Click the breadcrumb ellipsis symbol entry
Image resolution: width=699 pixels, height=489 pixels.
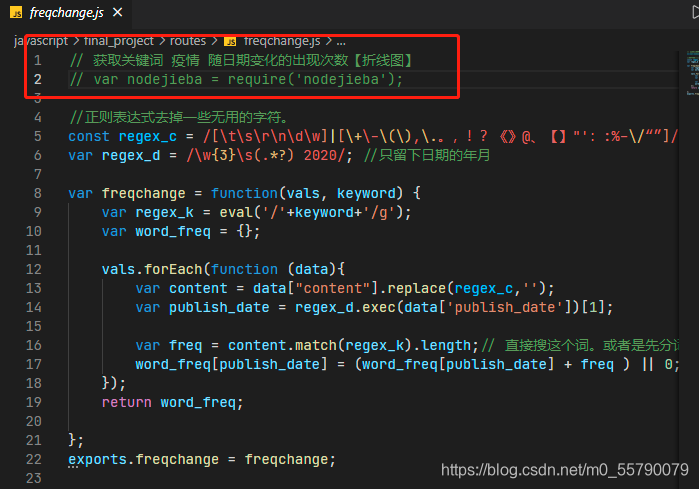click(x=341, y=41)
